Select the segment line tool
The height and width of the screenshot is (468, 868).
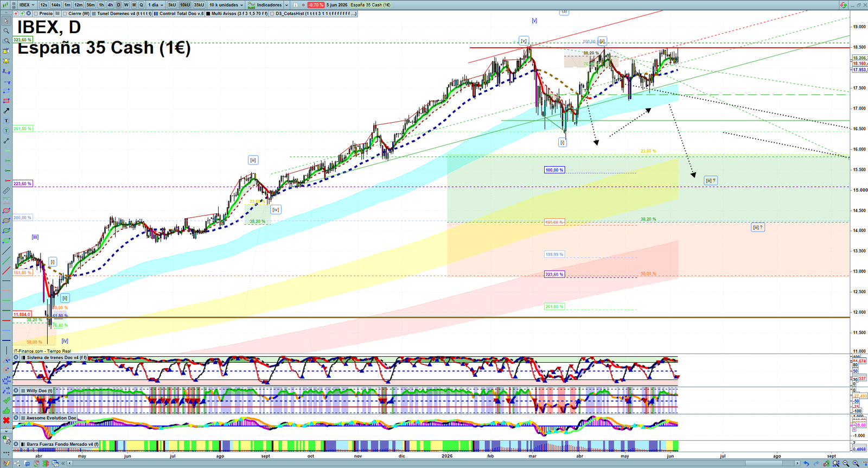(x=7, y=141)
